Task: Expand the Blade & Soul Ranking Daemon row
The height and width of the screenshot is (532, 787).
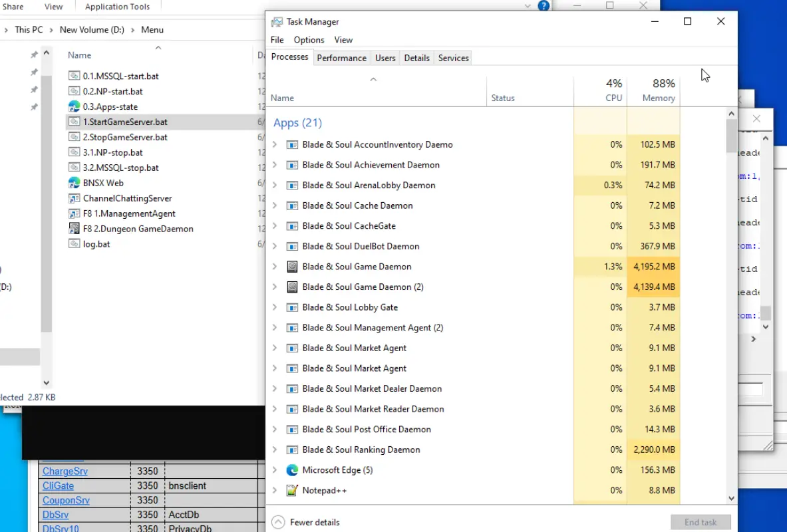Action: pyautogui.click(x=275, y=450)
